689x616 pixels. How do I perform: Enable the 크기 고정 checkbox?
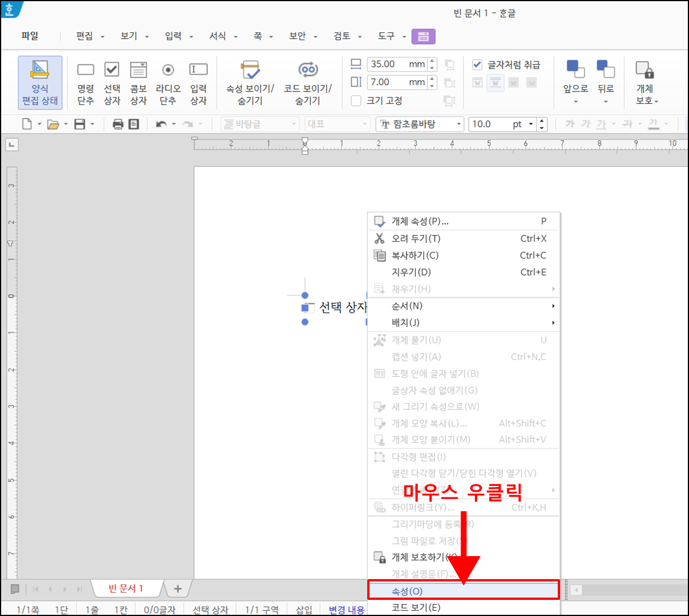click(x=356, y=100)
